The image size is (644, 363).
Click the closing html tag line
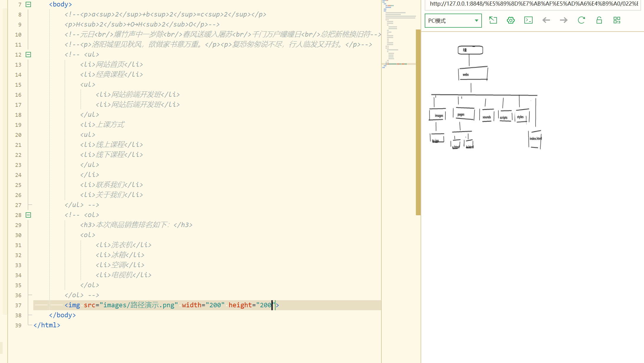pyautogui.click(x=47, y=325)
